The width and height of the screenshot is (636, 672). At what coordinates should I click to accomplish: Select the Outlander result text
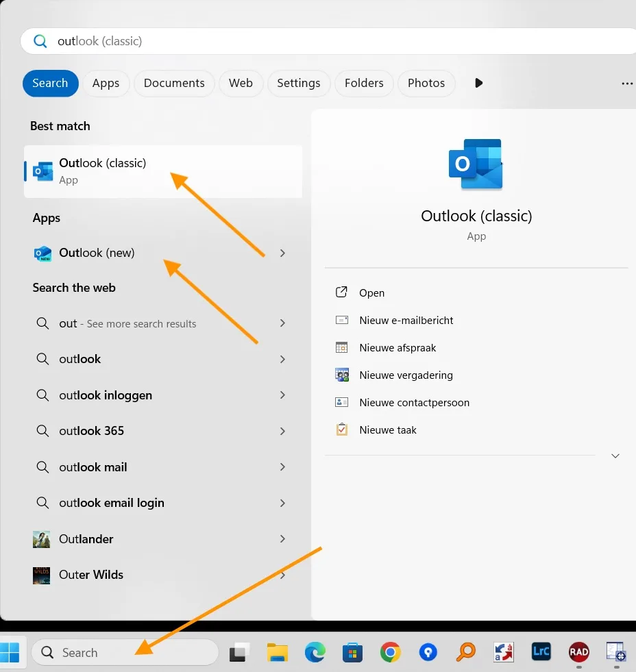[86, 539]
